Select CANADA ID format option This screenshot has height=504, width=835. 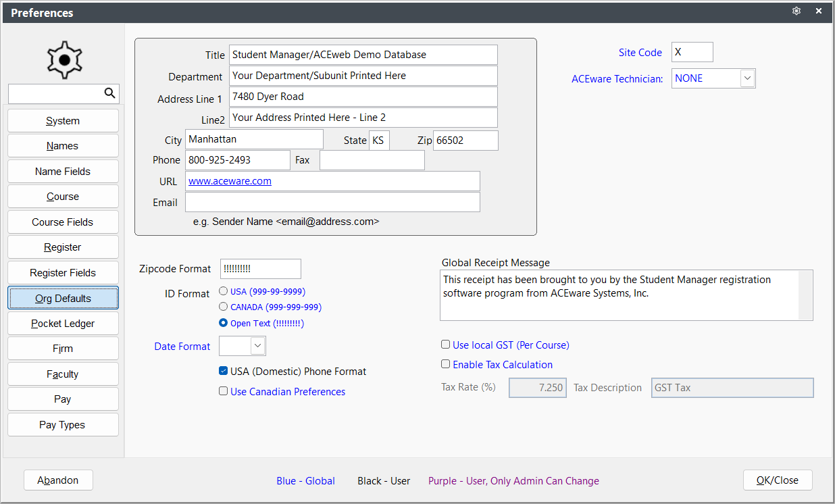224,307
